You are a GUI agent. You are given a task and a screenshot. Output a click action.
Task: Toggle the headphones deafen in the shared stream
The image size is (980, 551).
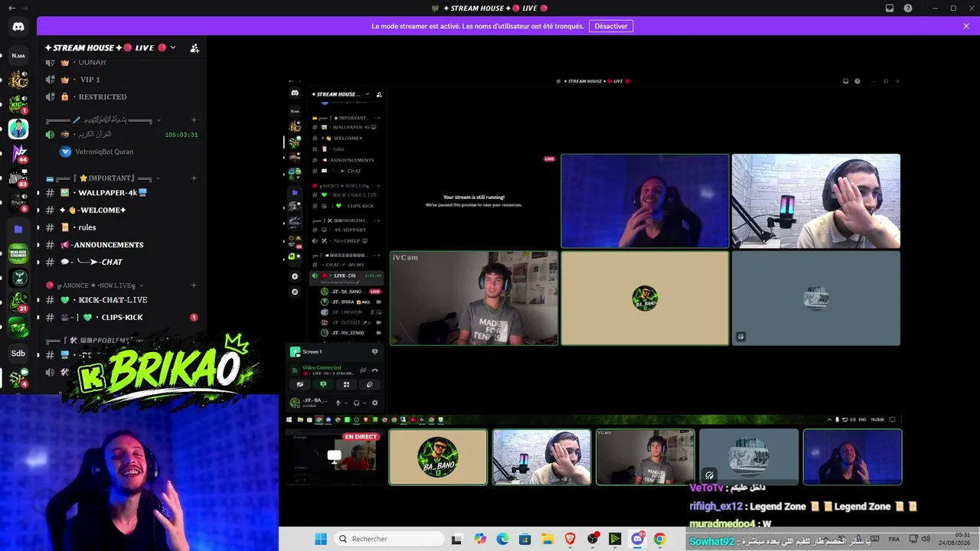point(356,403)
